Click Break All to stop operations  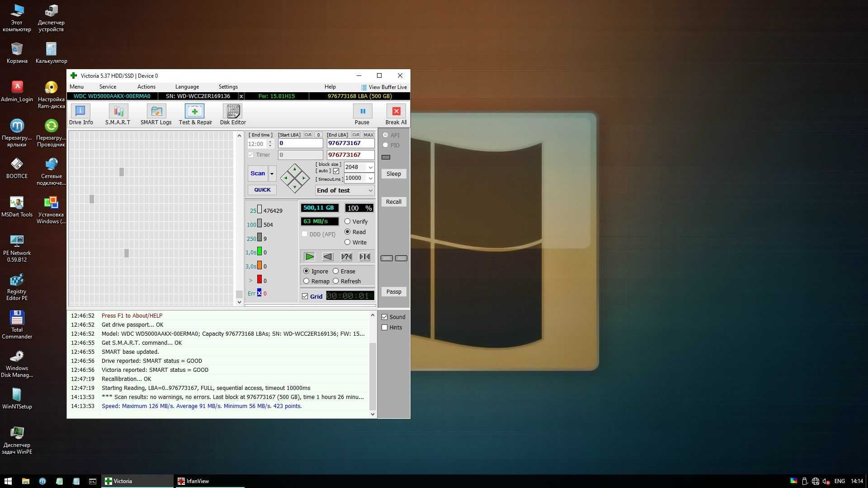pos(396,114)
